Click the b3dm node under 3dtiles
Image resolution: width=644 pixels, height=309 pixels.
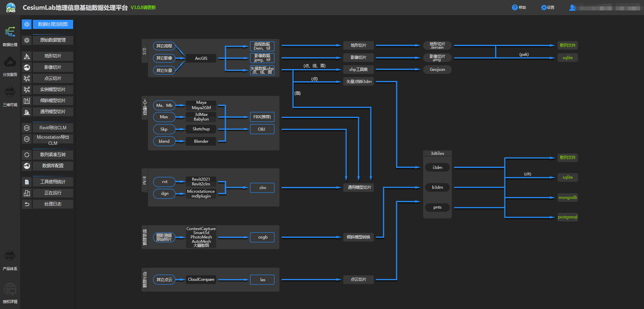(x=437, y=187)
